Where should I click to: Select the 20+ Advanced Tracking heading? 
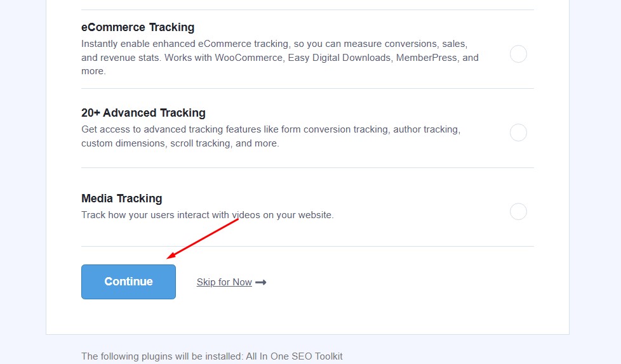[144, 113]
